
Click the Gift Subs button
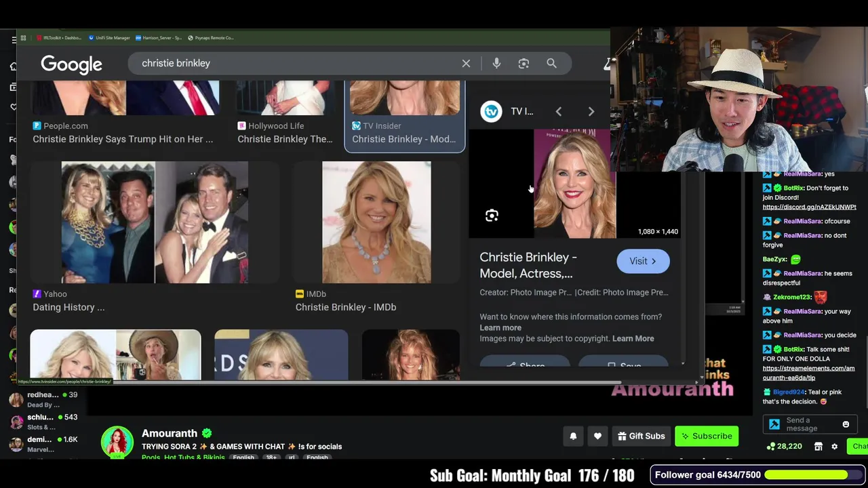[642, 436]
